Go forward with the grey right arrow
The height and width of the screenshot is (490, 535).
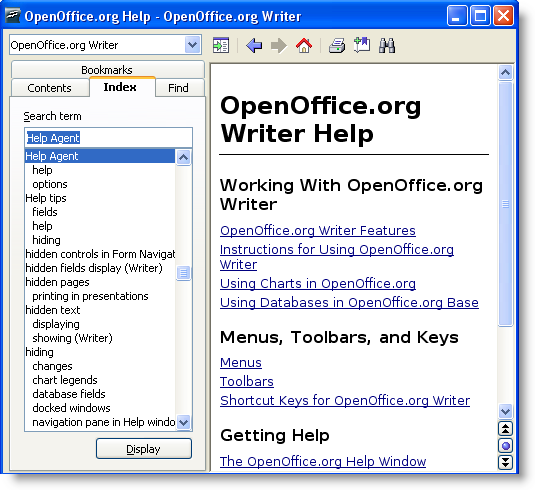(279, 45)
